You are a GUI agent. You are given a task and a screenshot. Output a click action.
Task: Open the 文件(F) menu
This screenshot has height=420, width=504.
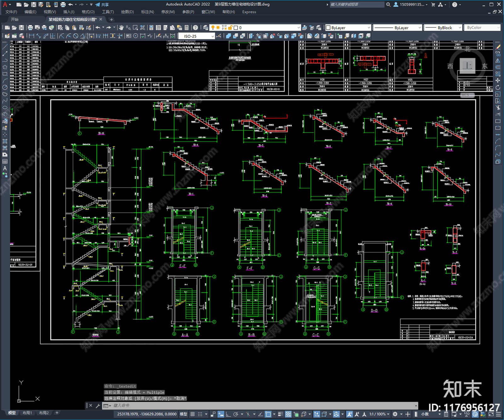[x=11, y=12]
